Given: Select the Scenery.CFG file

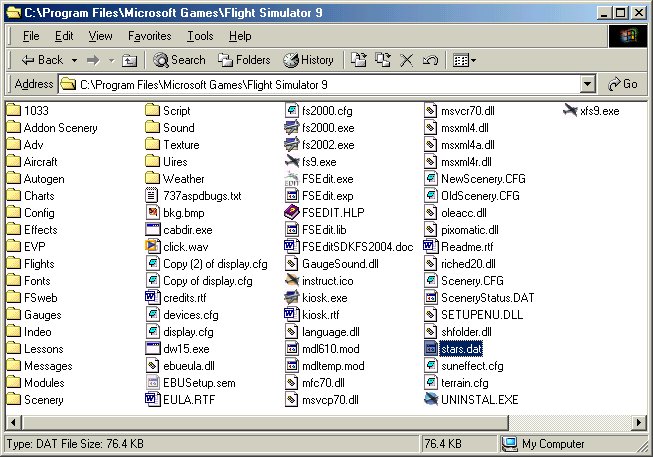Looking at the screenshot, I should click(x=464, y=281).
